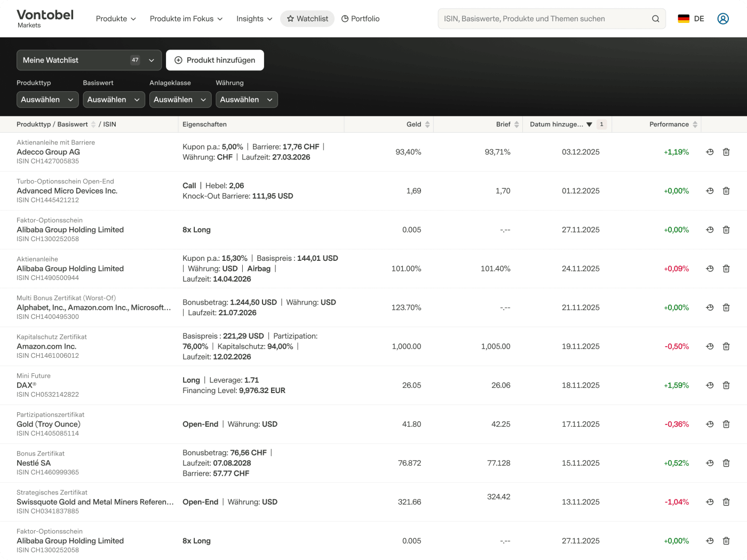The image size is (747, 560).
Task: Open the Nestlé SA product link
Action: 34,463
